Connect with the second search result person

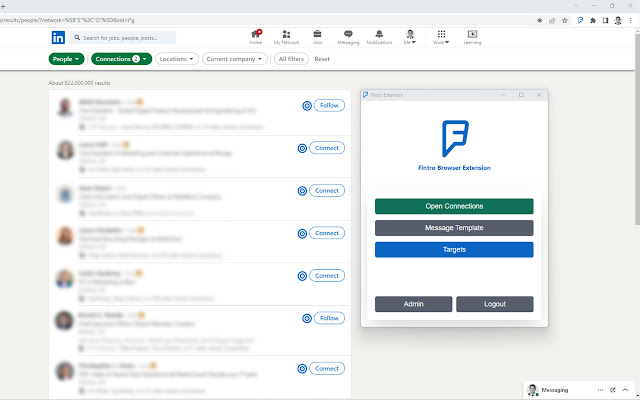click(327, 148)
